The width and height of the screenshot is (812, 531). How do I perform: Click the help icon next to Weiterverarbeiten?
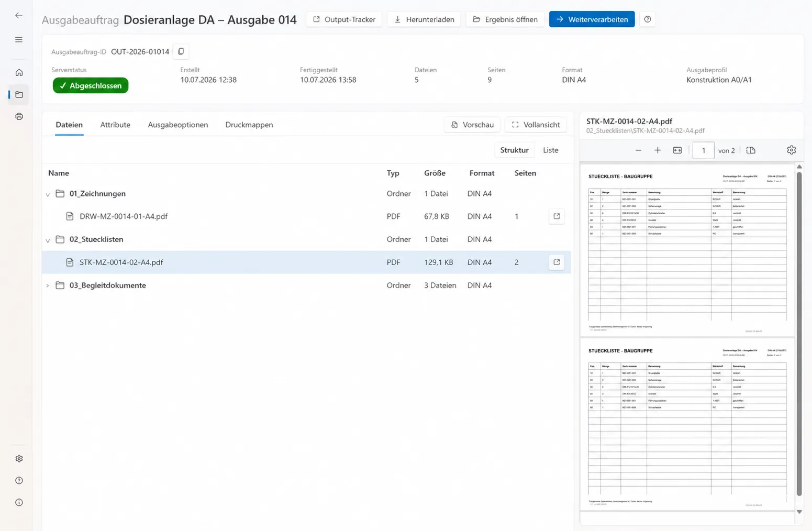click(x=648, y=19)
